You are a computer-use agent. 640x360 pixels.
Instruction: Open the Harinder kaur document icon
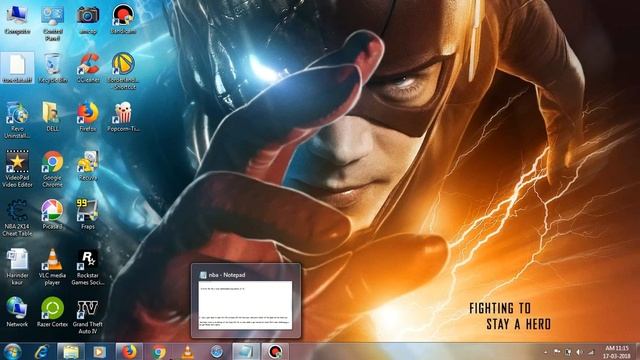tap(17, 267)
